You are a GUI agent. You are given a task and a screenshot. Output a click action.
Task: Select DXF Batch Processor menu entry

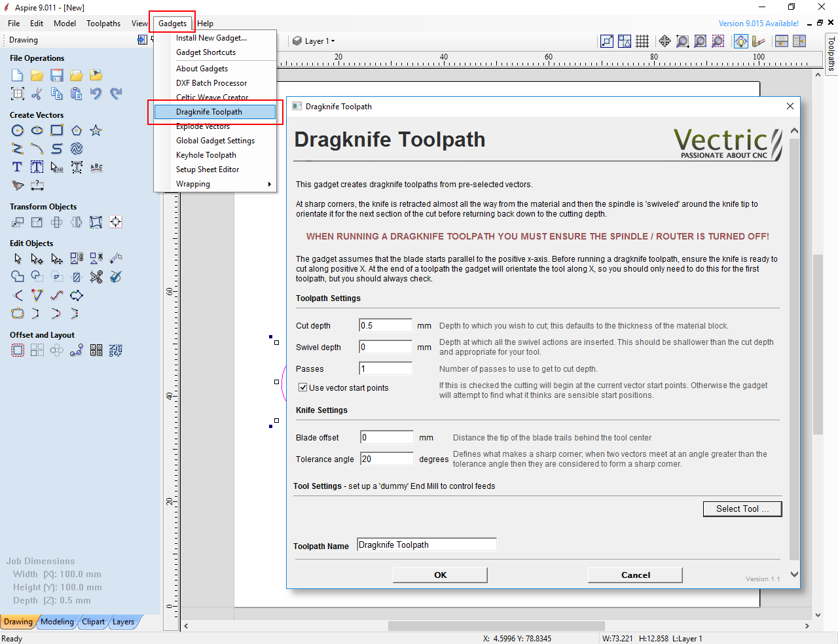215,83
